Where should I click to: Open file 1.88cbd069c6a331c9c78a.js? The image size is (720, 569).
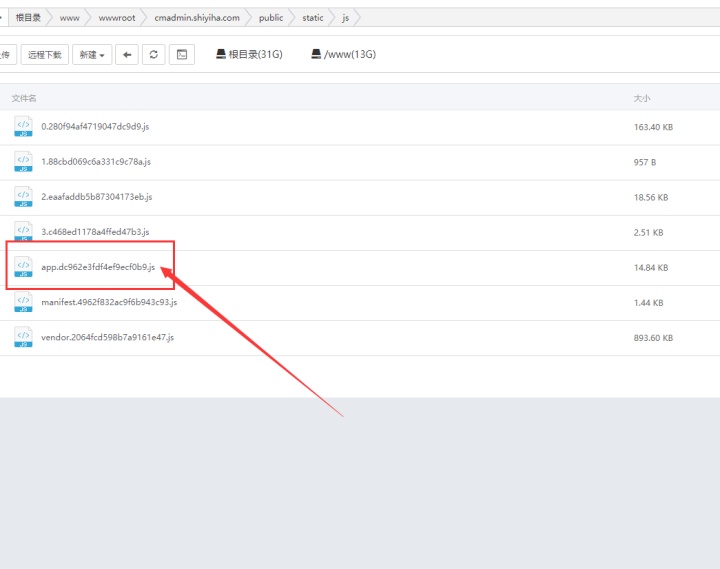(x=96, y=162)
